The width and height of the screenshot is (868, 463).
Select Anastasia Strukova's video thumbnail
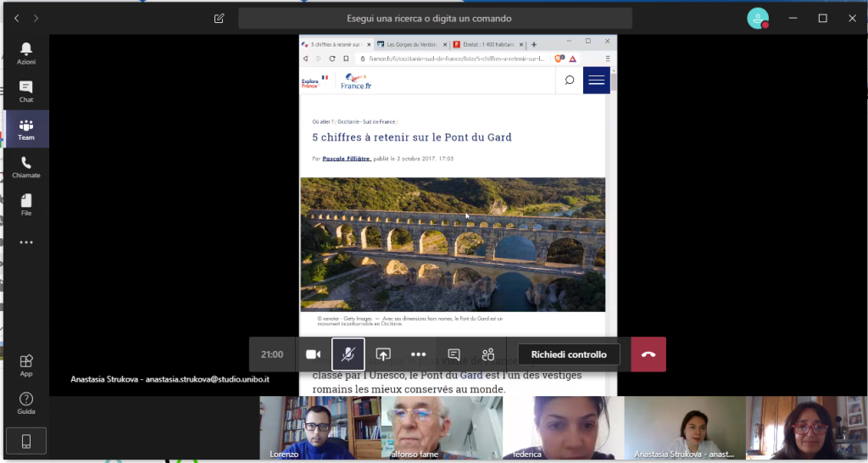click(x=685, y=427)
